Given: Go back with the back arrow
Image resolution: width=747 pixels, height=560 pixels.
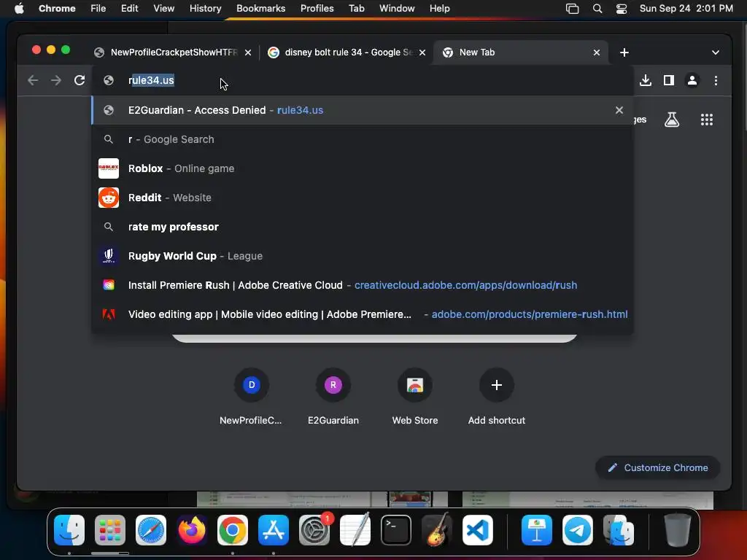Looking at the screenshot, I should click(33, 80).
